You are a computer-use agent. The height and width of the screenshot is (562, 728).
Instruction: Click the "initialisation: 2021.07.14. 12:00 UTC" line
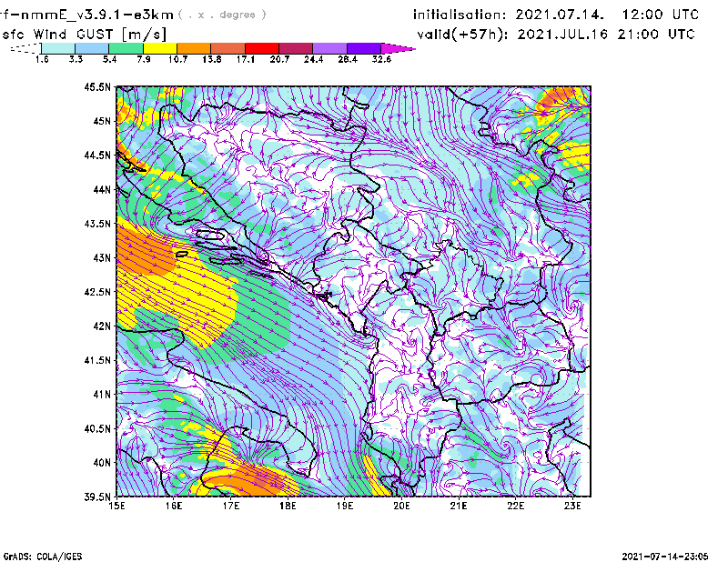click(x=556, y=15)
